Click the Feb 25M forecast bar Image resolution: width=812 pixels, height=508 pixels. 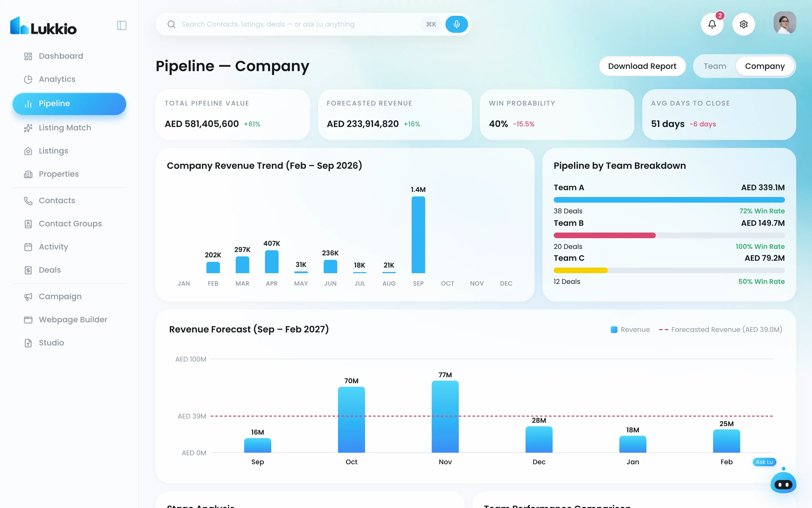click(727, 441)
